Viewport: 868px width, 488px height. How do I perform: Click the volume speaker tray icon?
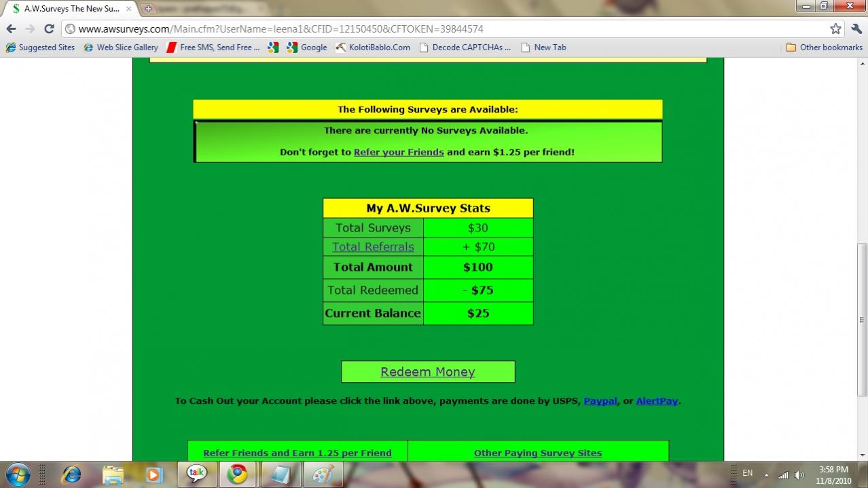pyautogui.click(x=799, y=474)
